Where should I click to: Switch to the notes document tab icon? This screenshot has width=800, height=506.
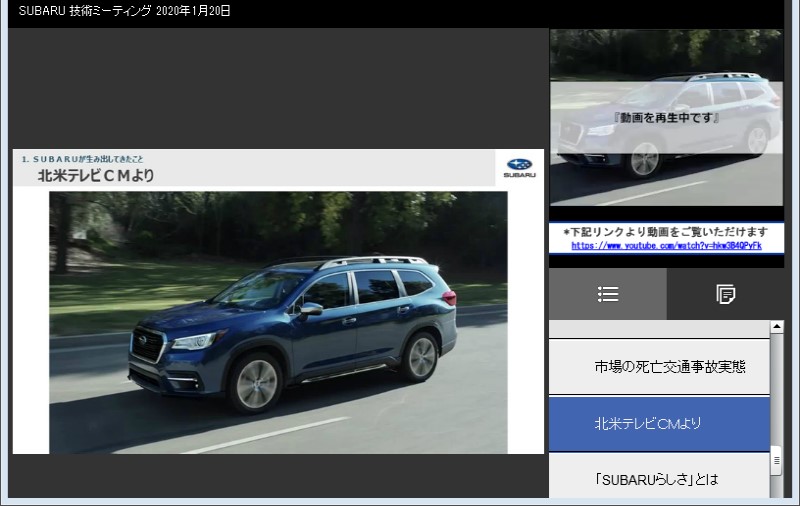coord(725,294)
